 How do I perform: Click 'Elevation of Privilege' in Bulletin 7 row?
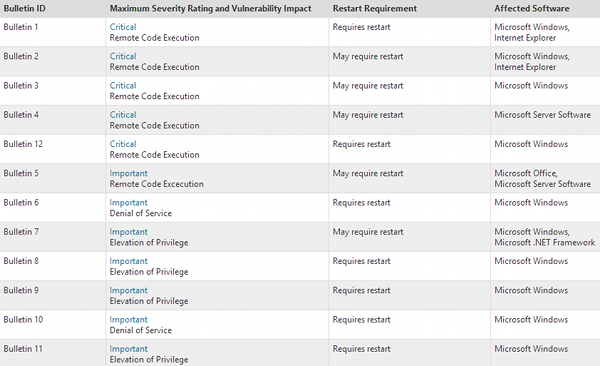click(x=149, y=243)
